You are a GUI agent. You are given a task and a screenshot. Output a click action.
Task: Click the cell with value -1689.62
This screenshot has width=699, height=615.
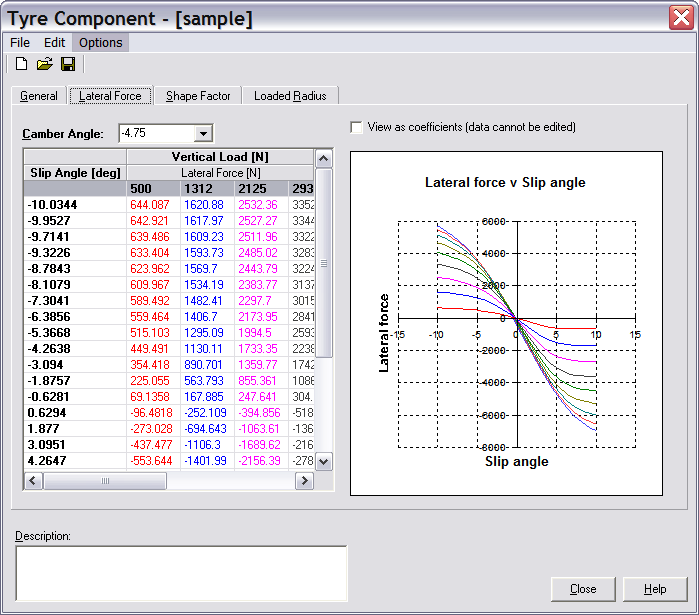(x=261, y=445)
